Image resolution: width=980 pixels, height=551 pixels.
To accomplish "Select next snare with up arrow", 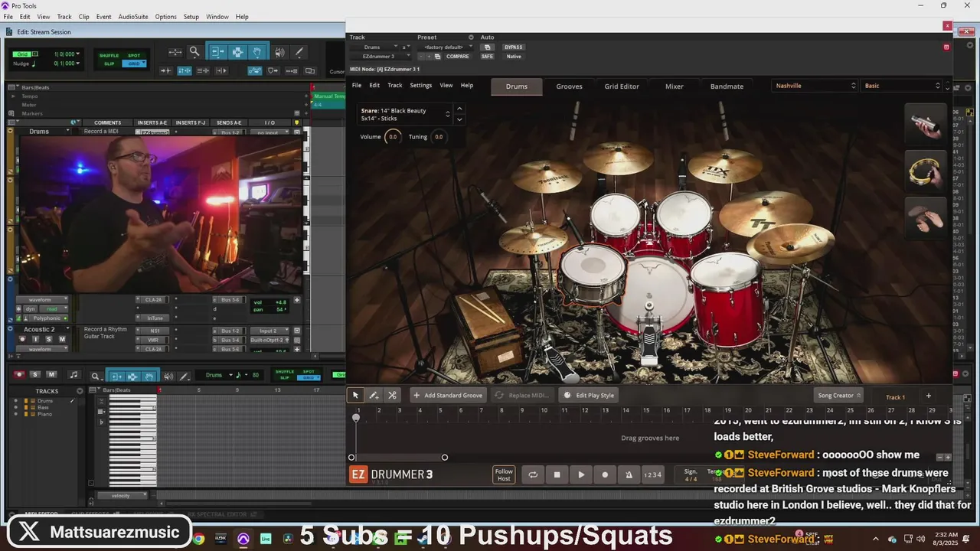I will pyautogui.click(x=459, y=109).
